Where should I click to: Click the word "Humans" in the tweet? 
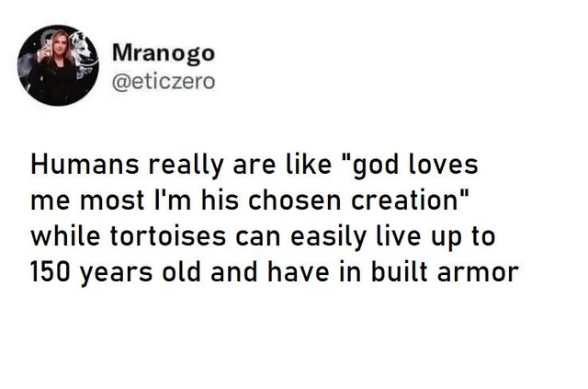(81, 167)
